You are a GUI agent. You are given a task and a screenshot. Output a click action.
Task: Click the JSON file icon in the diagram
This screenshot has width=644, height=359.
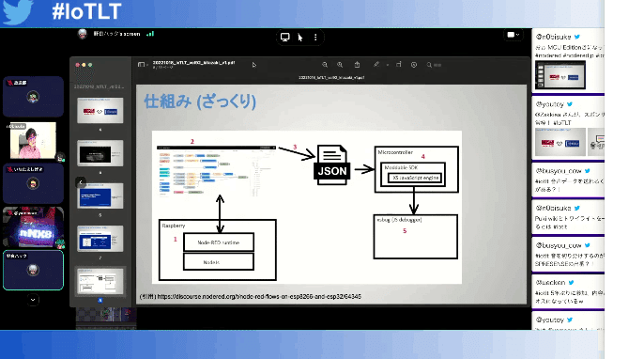click(x=332, y=164)
